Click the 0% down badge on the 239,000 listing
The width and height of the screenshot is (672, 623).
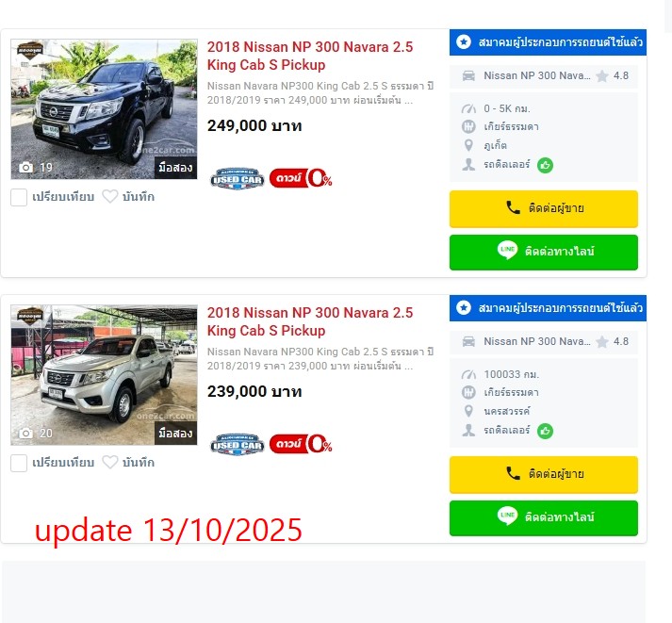(x=301, y=444)
